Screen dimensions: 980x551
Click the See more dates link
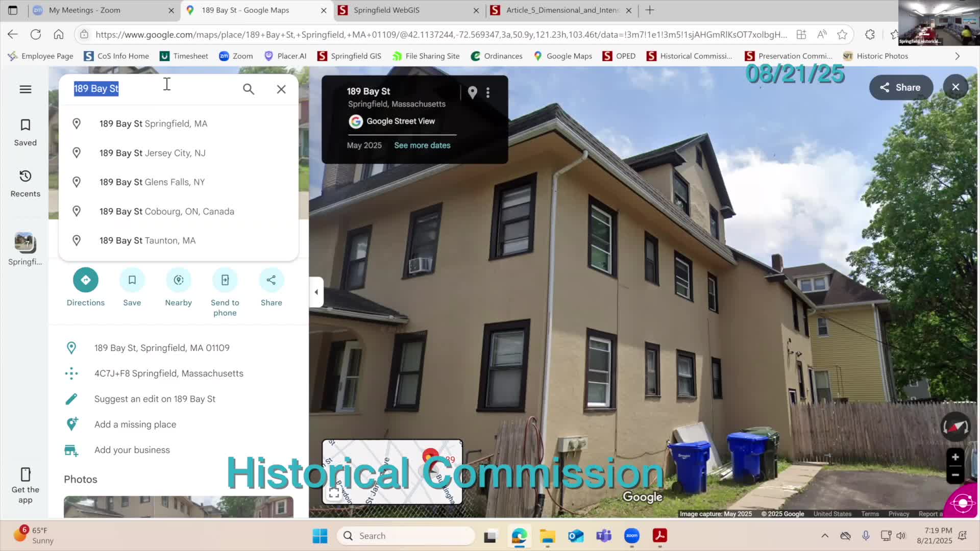point(422,145)
